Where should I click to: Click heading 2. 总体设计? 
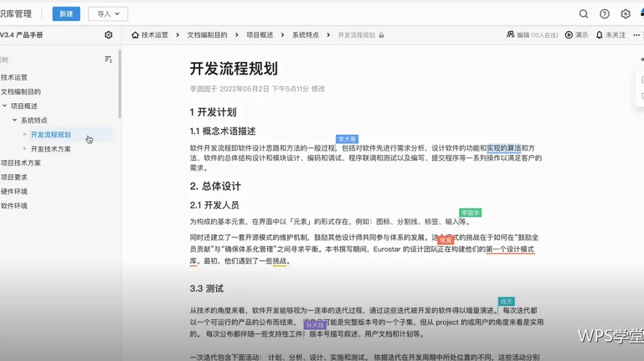(x=215, y=186)
